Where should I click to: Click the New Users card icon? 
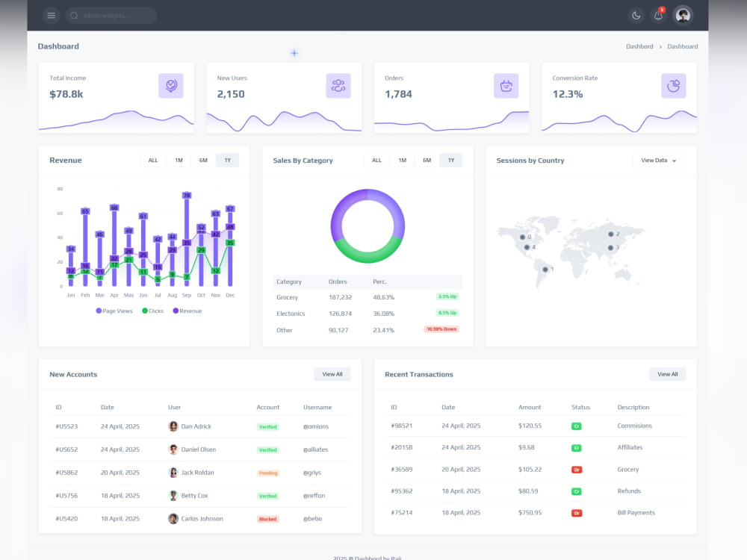click(338, 86)
